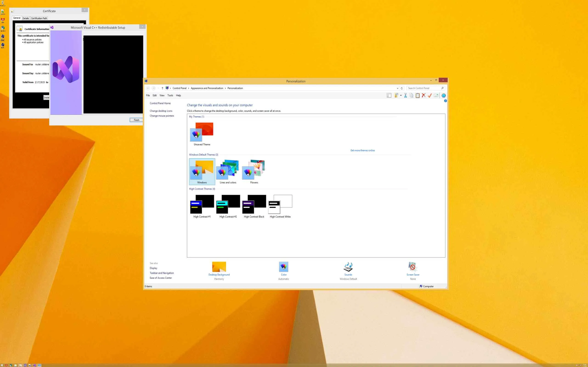Click the Windows Start button on taskbar
The height and width of the screenshot is (367, 588).
tap(2, 365)
